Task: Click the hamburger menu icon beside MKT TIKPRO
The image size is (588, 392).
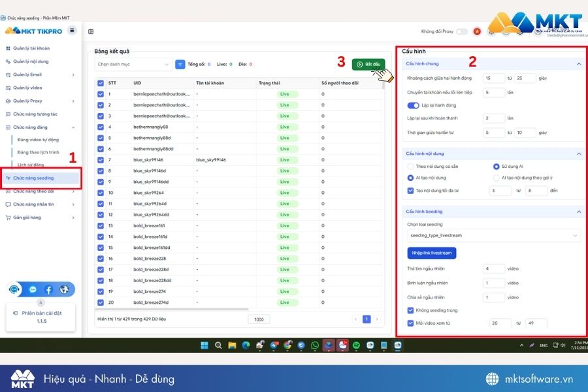Action: 72,31
